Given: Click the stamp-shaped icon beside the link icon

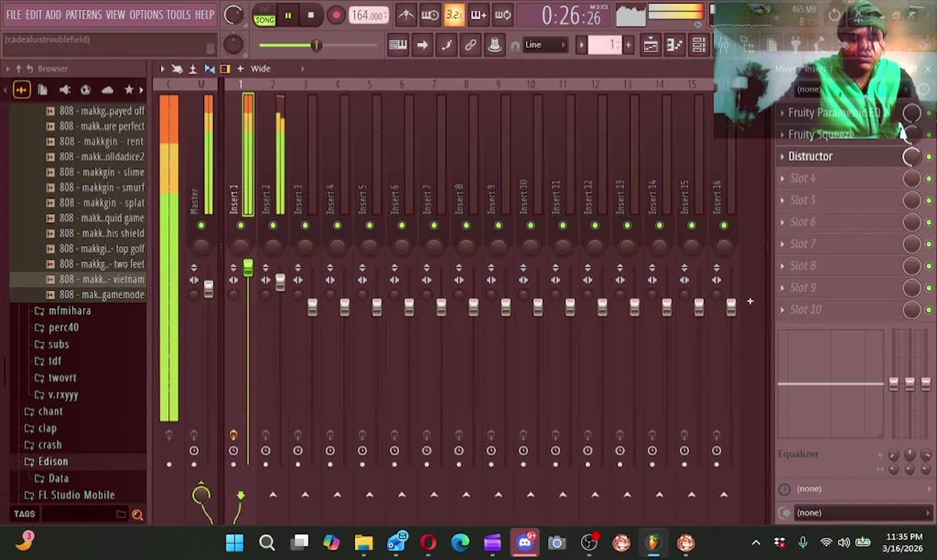Looking at the screenshot, I should (x=494, y=45).
